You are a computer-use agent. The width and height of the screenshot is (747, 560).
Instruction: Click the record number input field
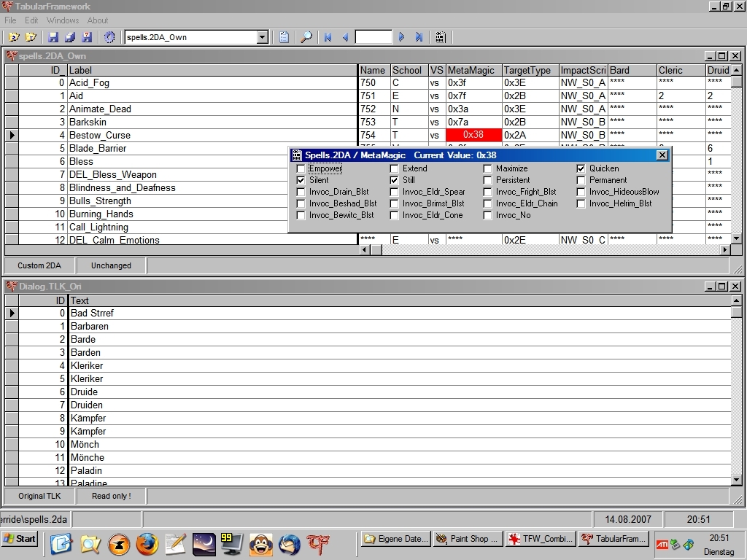[x=373, y=37]
